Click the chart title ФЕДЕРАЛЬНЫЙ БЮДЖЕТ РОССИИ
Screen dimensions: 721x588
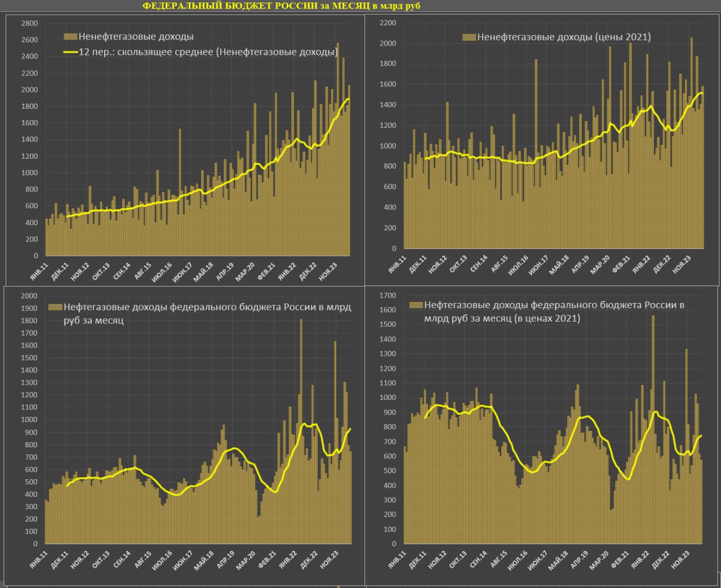[x=281, y=6]
